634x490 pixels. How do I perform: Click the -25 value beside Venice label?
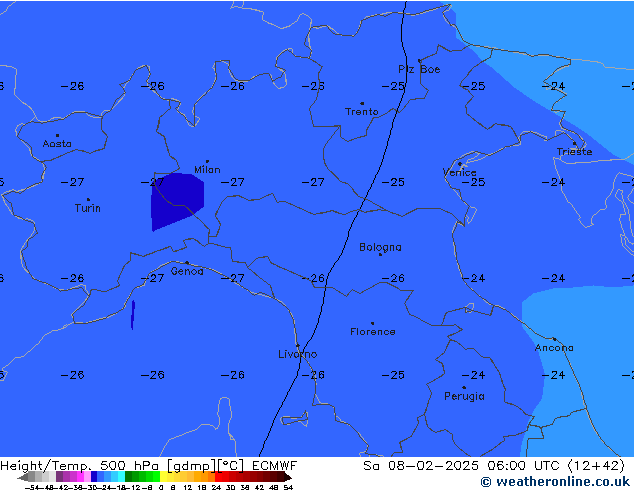pyautogui.click(x=473, y=182)
